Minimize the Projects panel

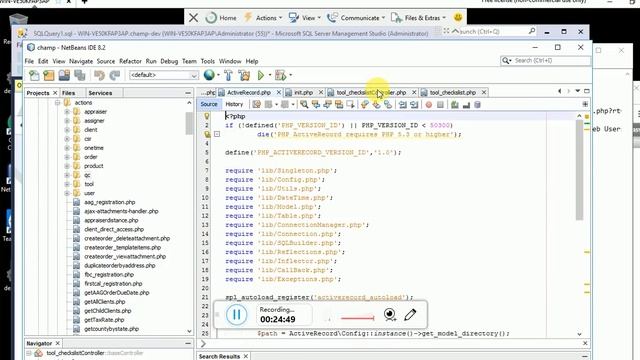tap(188, 93)
